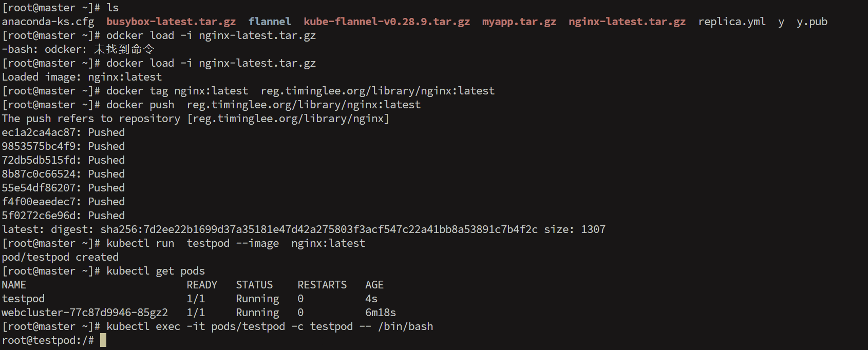Click /bin/bash in kubectl exec command
The image size is (868, 350).
(x=405, y=326)
